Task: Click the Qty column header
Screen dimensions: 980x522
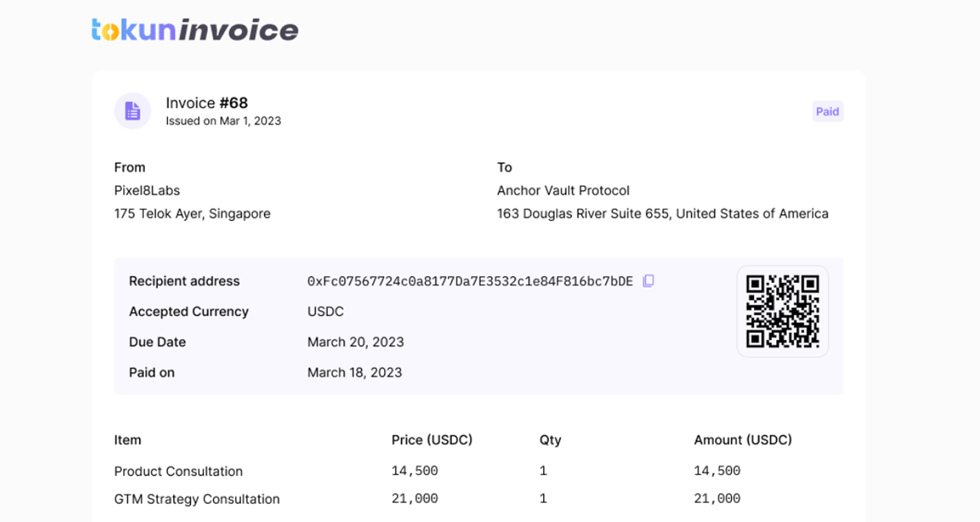Action: coord(550,440)
